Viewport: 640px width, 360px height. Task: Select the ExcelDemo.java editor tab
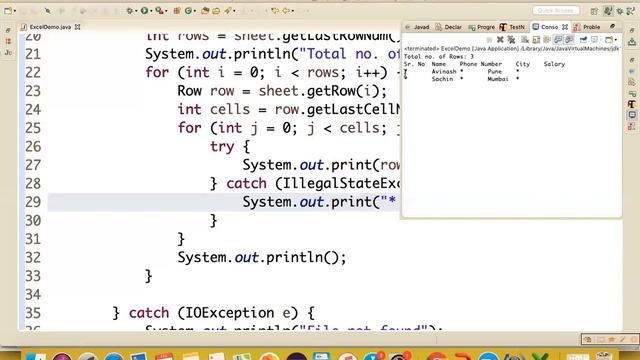(x=50, y=27)
